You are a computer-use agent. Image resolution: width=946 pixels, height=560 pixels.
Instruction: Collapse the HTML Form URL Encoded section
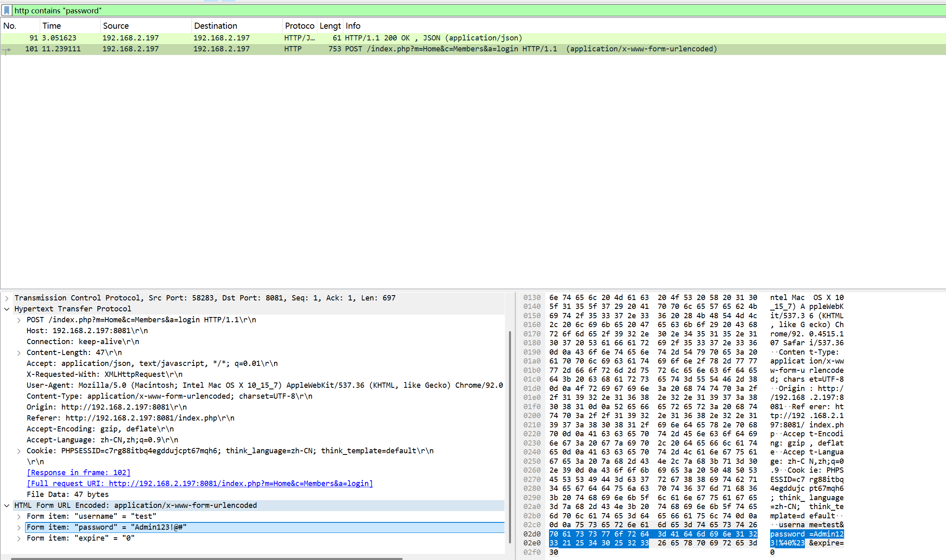7,505
